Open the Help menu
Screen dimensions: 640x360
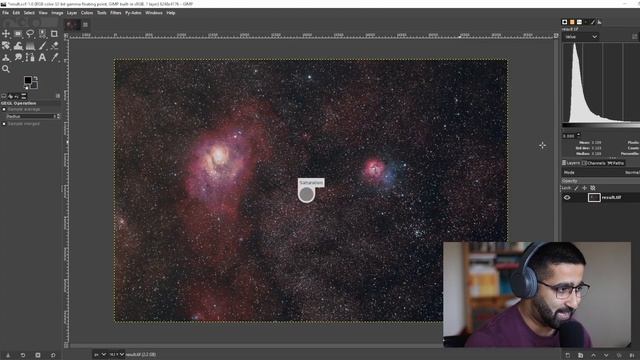pos(171,13)
